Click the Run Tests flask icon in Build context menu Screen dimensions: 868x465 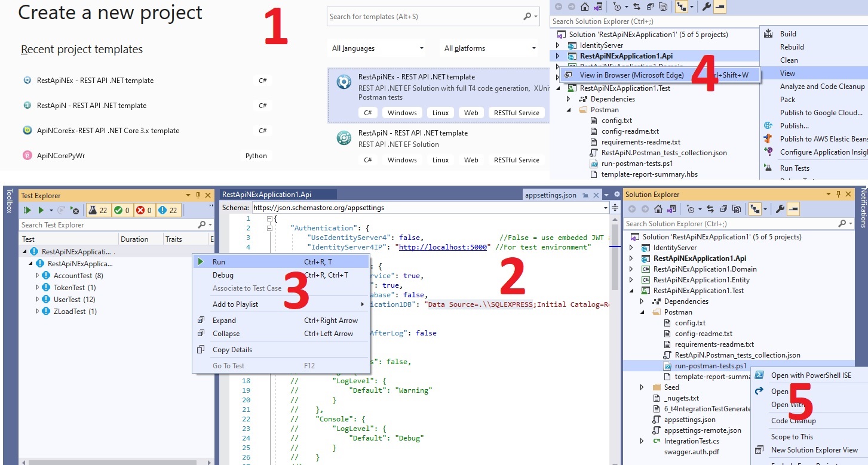coord(768,168)
